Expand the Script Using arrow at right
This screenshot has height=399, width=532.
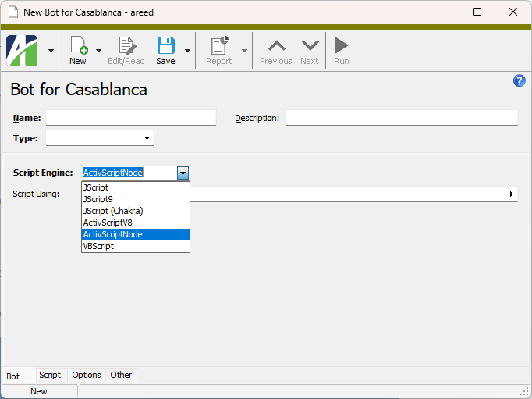(x=511, y=194)
